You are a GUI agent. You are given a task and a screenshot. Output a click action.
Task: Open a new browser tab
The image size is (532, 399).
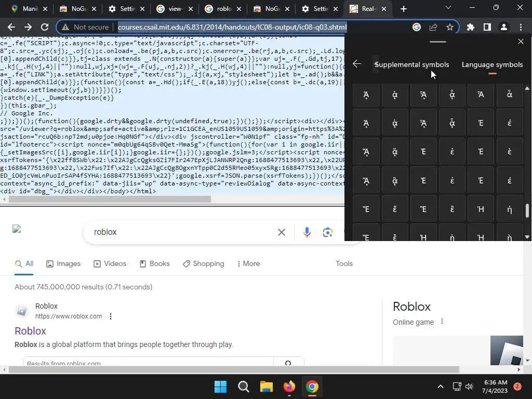pos(403,9)
